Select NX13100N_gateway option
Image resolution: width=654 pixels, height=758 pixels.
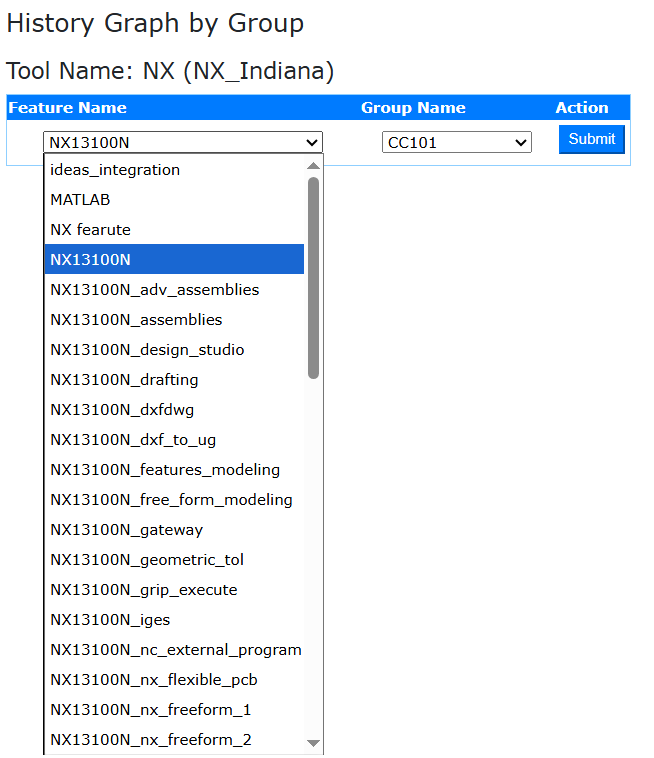click(174, 529)
